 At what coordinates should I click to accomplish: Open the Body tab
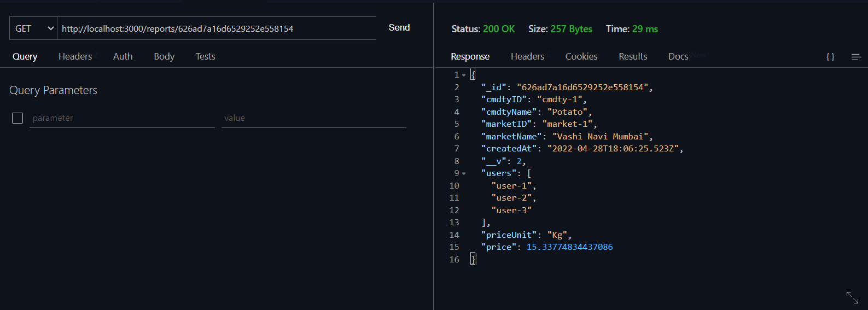164,56
